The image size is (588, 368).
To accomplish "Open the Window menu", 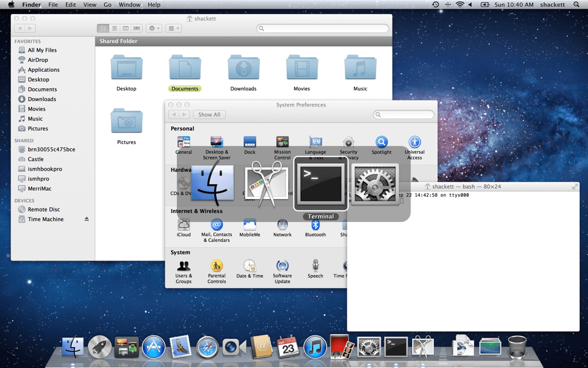I will tap(130, 5).
